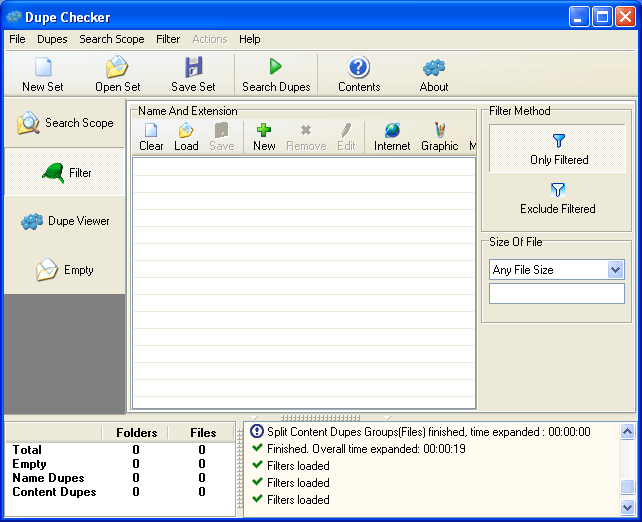Click the Edit filter pencil icon
The width and height of the screenshot is (642, 522).
(x=346, y=130)
